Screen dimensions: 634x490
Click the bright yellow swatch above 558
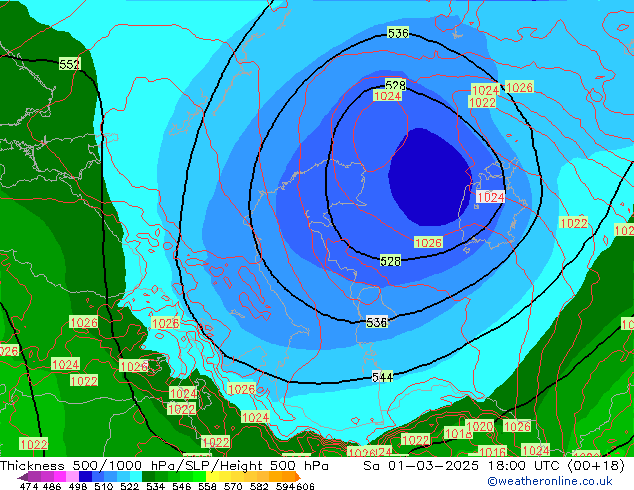click(212, 476)
